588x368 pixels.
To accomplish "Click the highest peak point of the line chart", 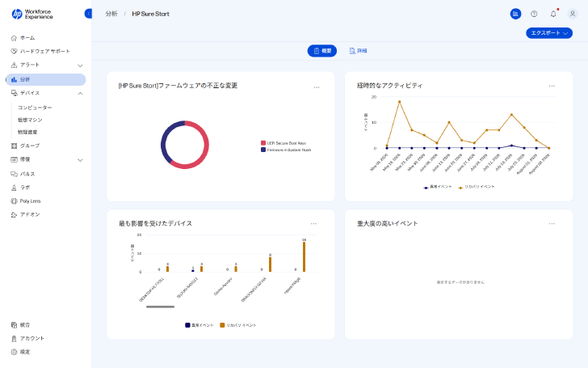I will point(399,102).
